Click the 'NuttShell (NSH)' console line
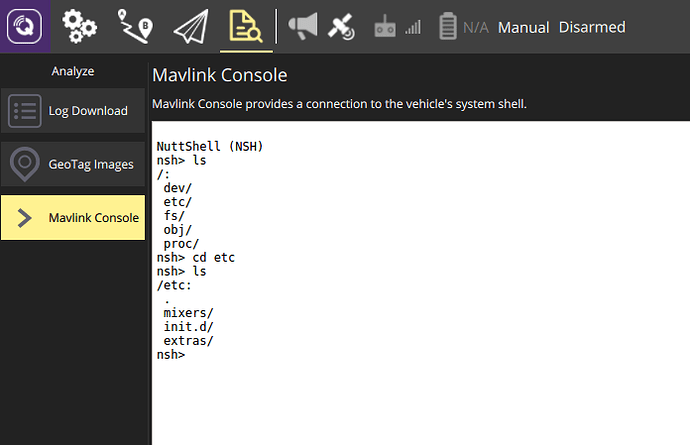This screenshot has width=690, height=445. click(210, 146)
